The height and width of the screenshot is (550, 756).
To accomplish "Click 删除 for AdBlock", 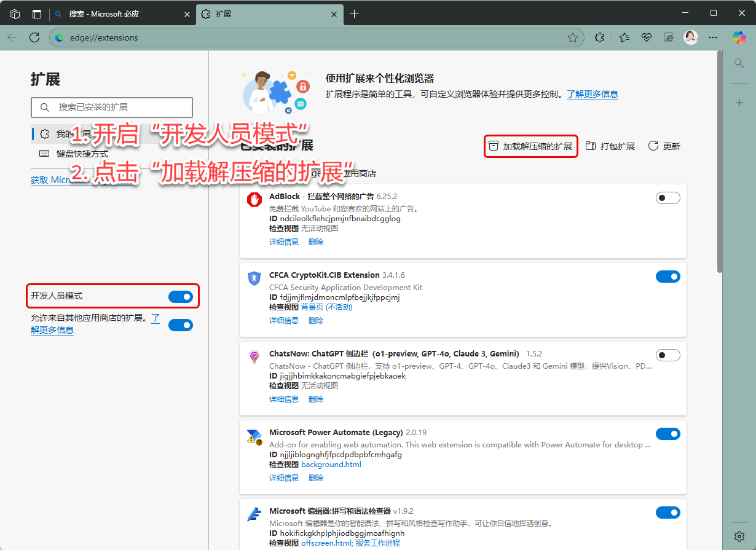I will tap(316, 242).
